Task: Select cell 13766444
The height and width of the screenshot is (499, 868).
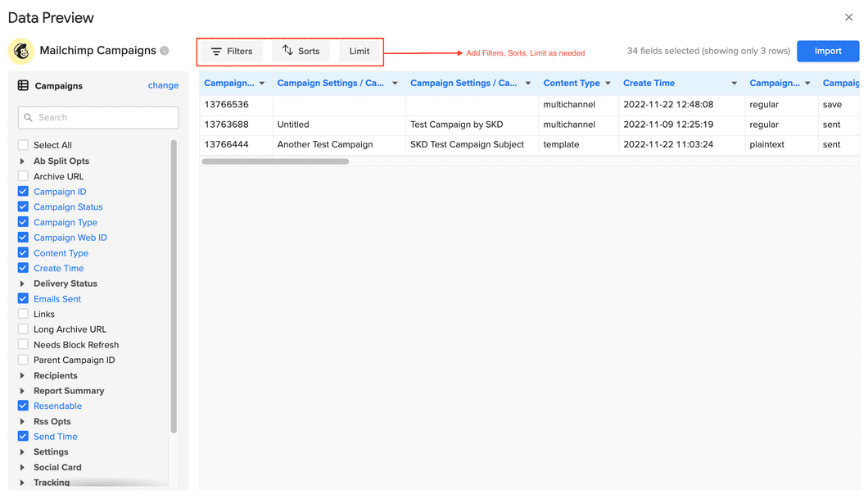Action: pos(236,144)
